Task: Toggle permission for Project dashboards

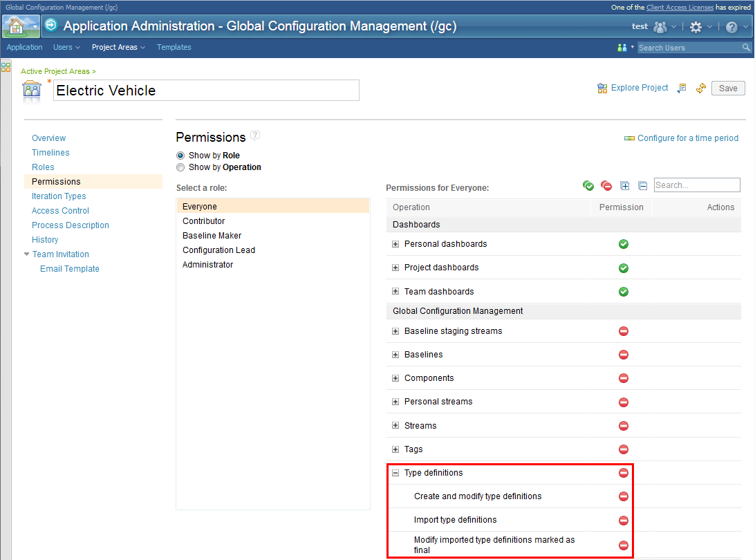Action: pos(623,268)
